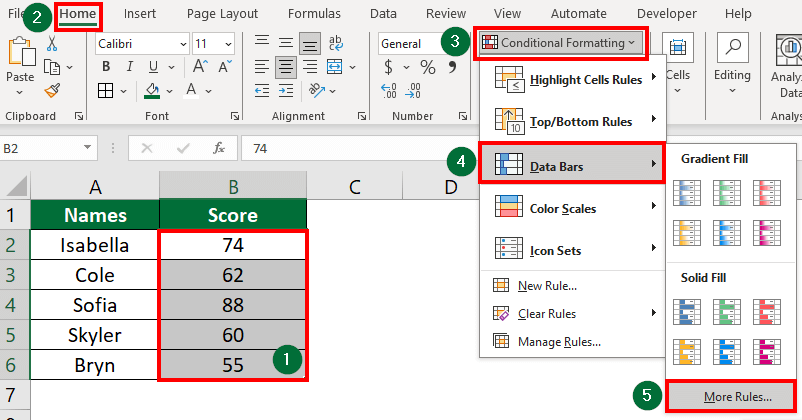Click the Format Painter brush icon
The height and width of the screenshot is (420, 802).
pyautogui.click(x=52, y=91)
